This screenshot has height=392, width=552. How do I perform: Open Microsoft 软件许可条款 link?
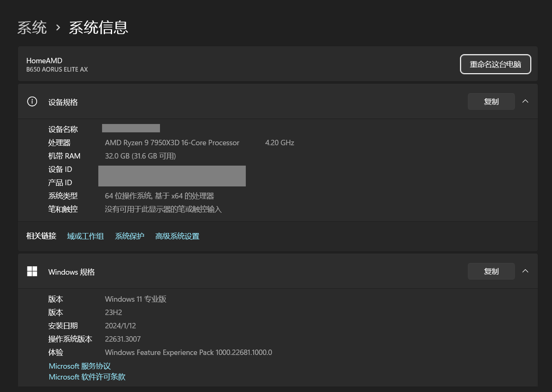[x=87, y=377]
